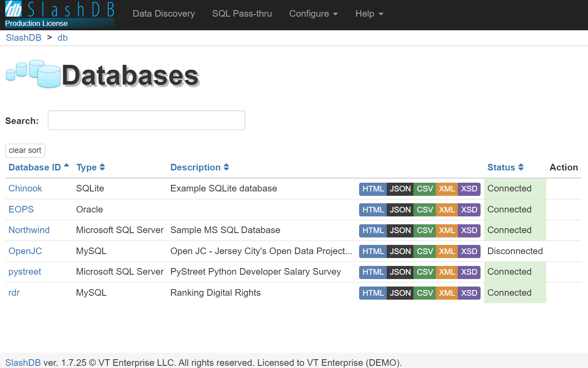Screen dimensions: 588x368
Task: Download rdr as CSV
Action: point(425,293)
